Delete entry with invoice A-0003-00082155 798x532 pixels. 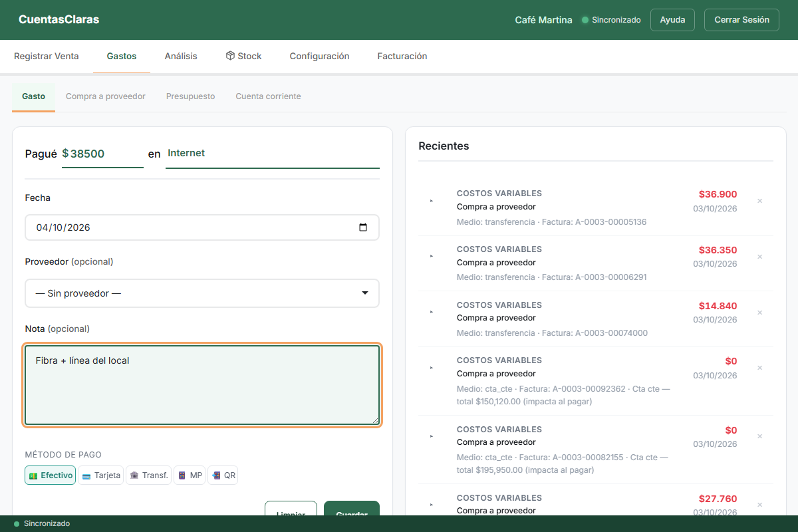(759, 436)
